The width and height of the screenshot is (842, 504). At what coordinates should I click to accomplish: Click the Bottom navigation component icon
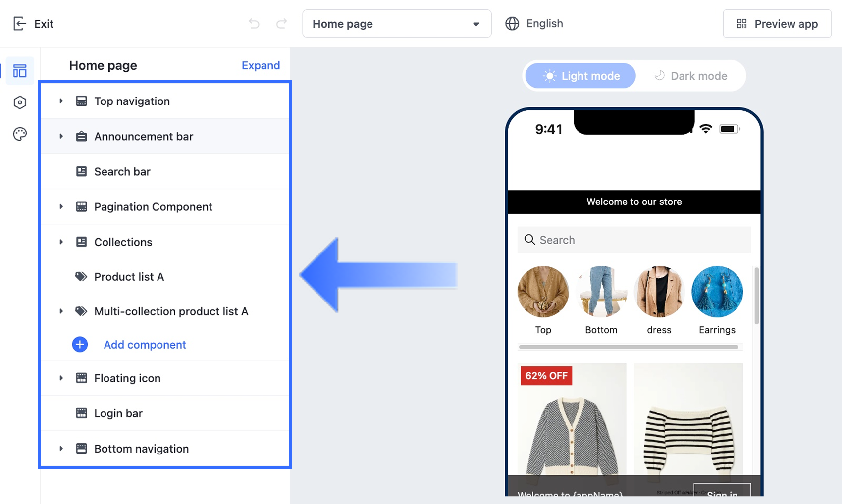(x=81, y=448)
